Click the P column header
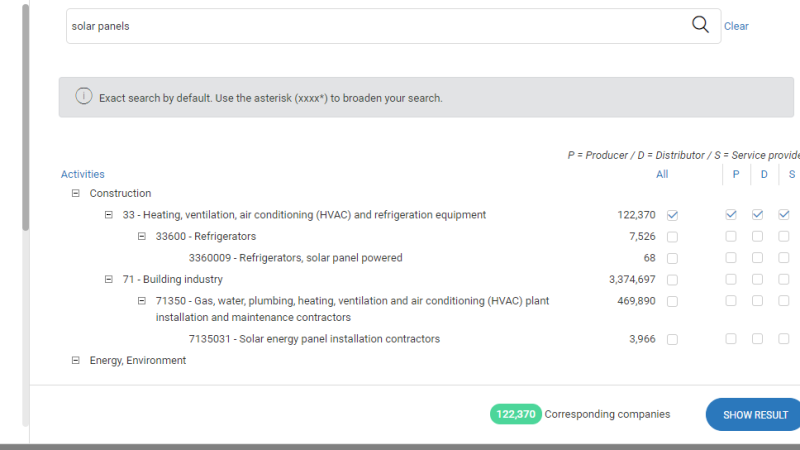Image resolution: width=800 pixels, height=450 pixels. pos(736,174)
